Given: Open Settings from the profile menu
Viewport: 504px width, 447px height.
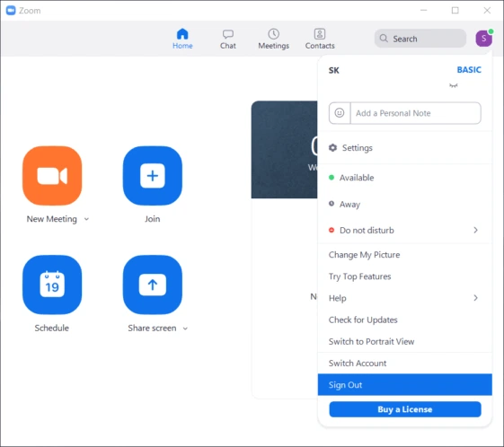Looking at the screenshot, I should pos(404,148).
